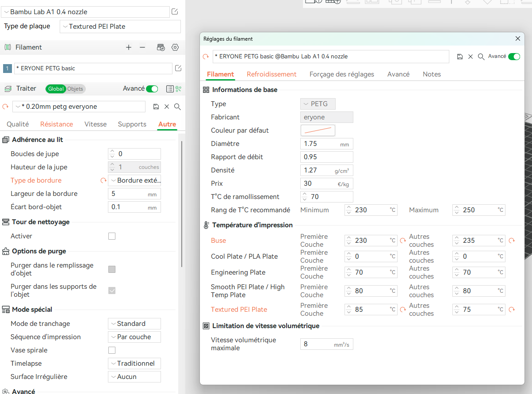Image resolution: width=532 pixels, height=394 pixels.
Task: Save the filament preset in the dialog
Action: [x=460, y=57]
